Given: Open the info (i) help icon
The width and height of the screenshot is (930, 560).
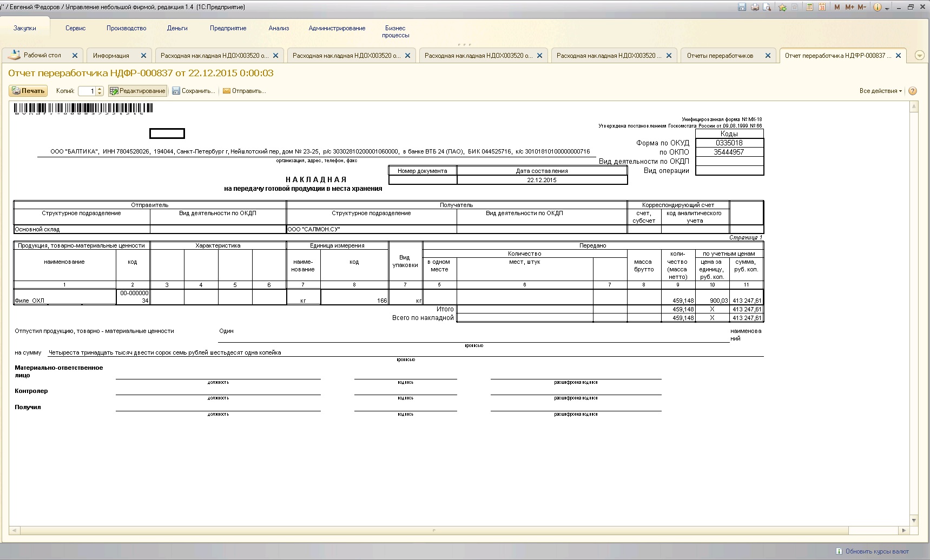Looking at the screenshot, I should tap(878, 7).
